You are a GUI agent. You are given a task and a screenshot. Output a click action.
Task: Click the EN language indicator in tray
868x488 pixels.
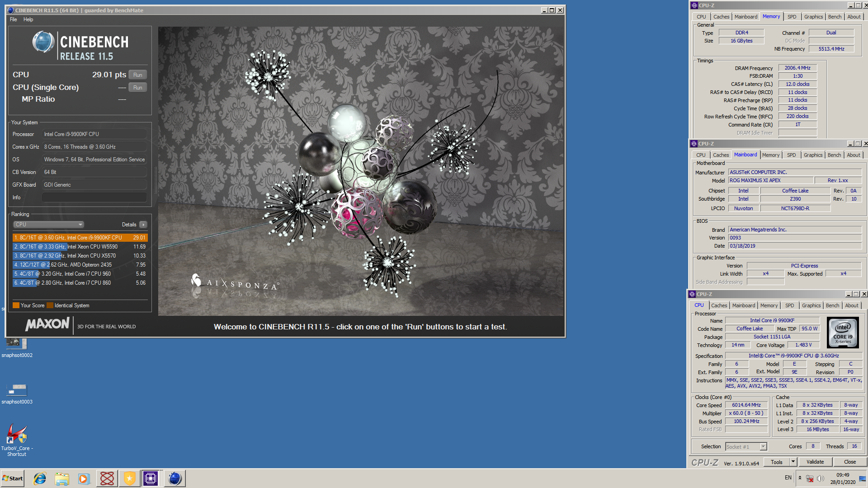pyautogui.click(x=788, y=478)
